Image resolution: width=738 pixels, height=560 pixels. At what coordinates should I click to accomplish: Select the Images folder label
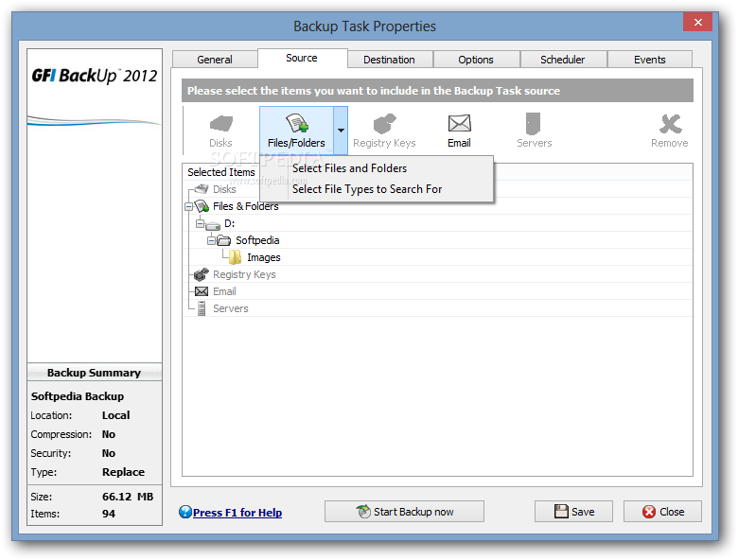(264, 257)
